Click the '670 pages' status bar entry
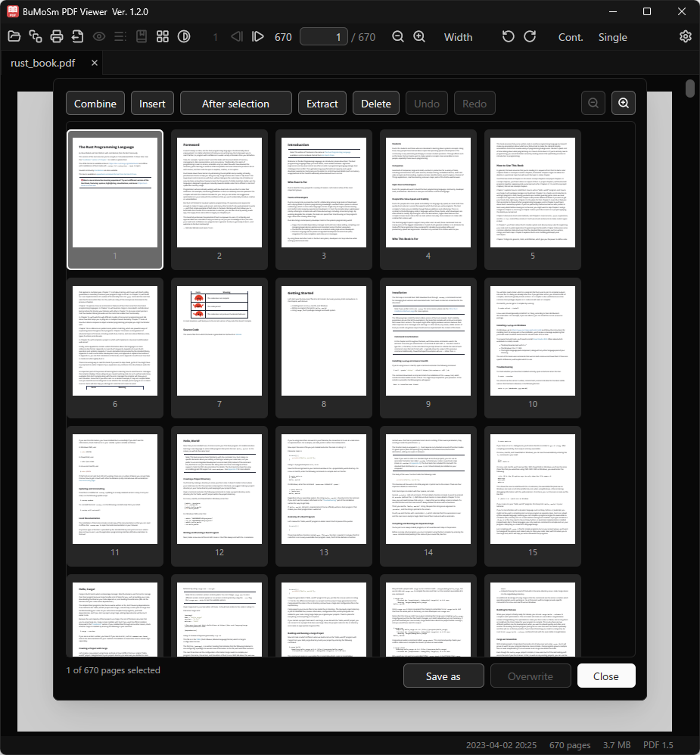The width and height of the screenshot is (700, 755). point(570,745)
